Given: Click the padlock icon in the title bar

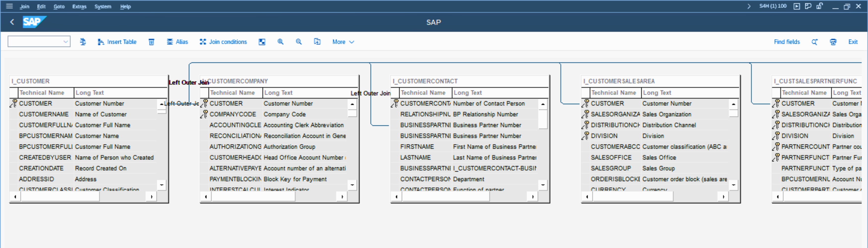Looking at the screenshot, I should (819, 6).
